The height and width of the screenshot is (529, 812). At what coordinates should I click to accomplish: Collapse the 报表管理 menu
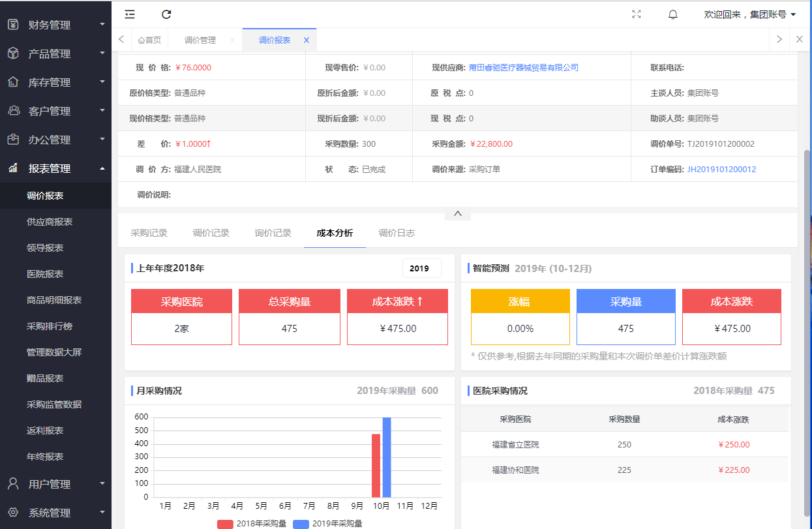(x=102, y=168)
